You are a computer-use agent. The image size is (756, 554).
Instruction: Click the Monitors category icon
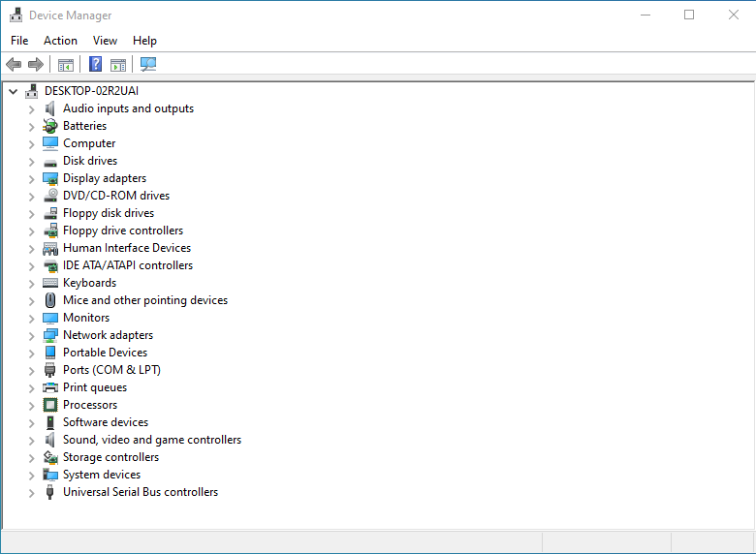point(50,318)
